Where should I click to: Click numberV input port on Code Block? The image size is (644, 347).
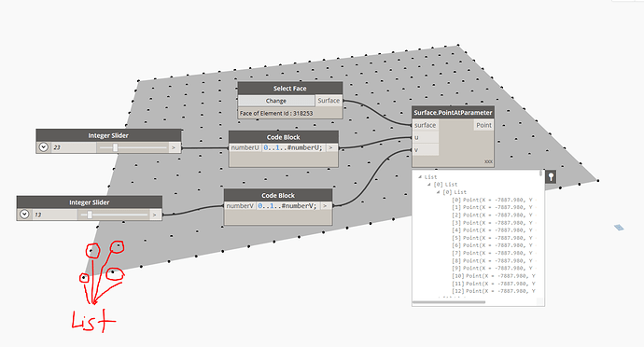pyautogui.click(x=240, y=206)
